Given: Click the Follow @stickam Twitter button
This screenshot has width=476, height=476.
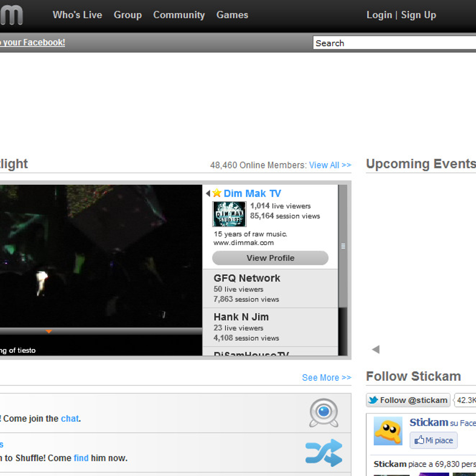Looking at the screenshot, I should tap(408, 400).
